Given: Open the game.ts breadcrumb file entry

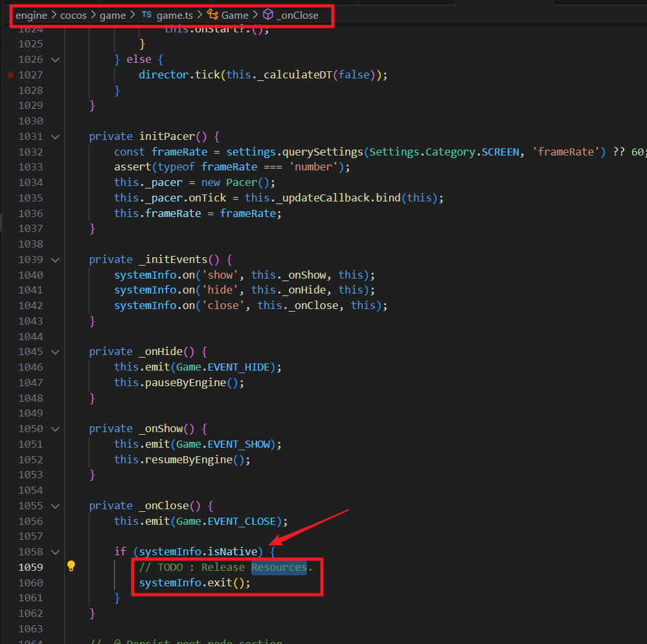Looking at the screenshot, I should tap(175, 16).
